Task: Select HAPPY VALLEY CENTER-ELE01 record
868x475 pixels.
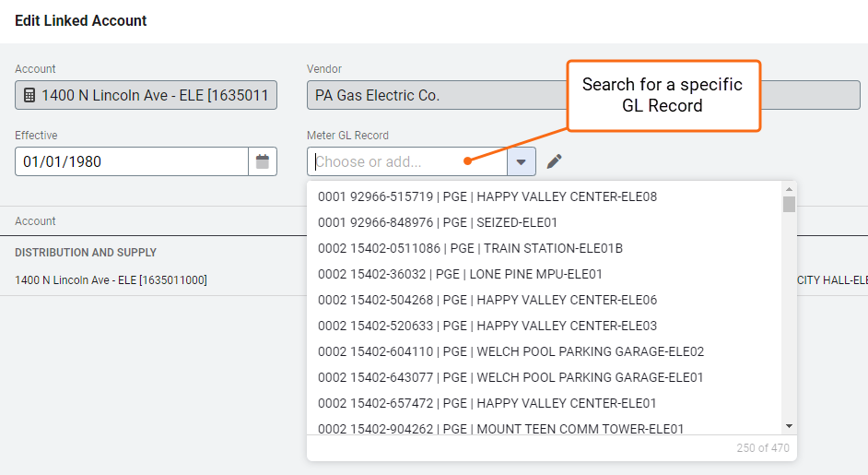Action: (544, 403)
